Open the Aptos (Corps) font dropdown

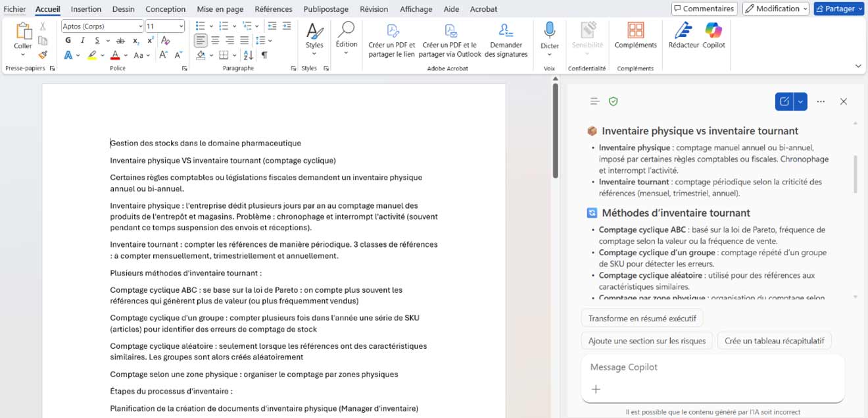140,26
